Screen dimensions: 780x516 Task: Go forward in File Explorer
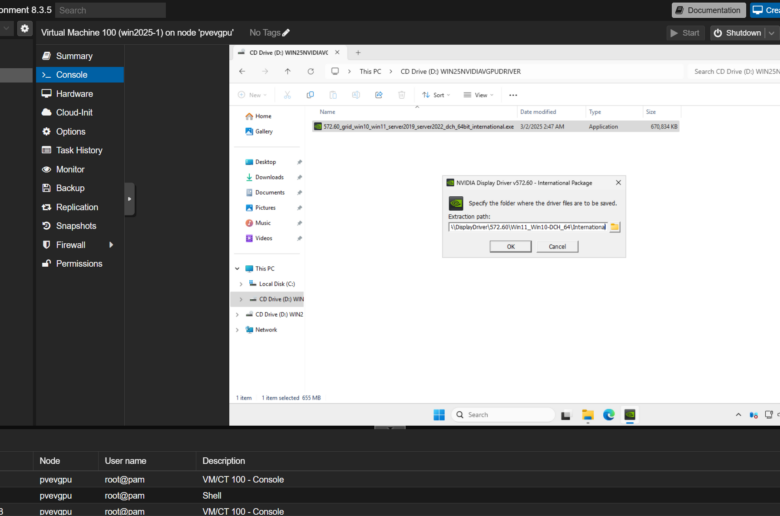(265, 72)
